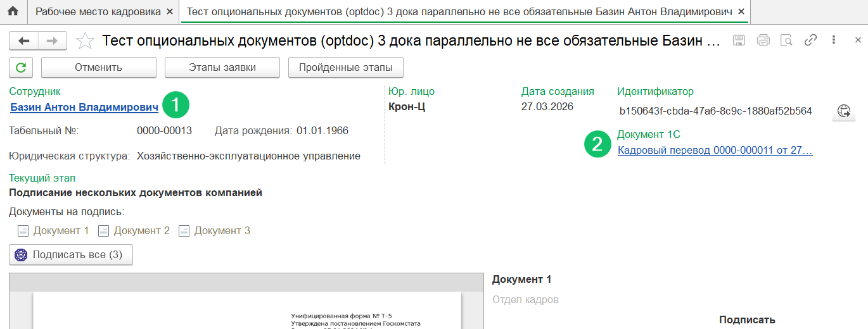
Task: Open the three-dot more menu
Action: (x=833, y=40)
